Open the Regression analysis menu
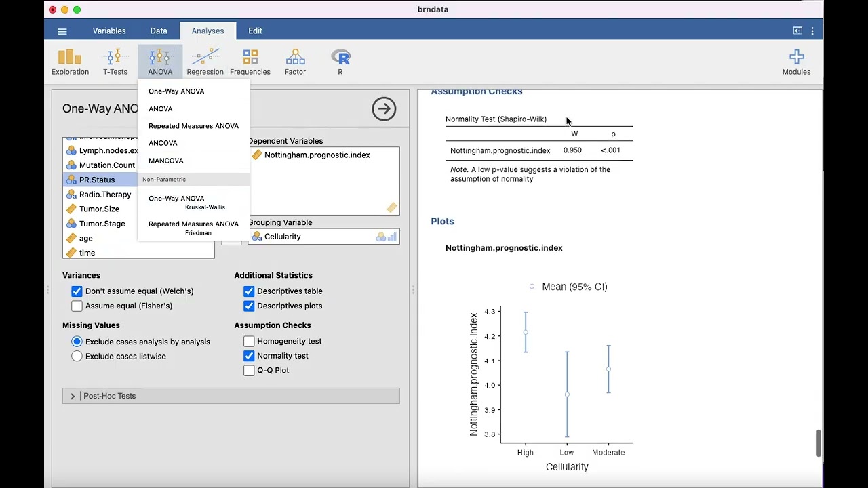 [x=205, y=62]
